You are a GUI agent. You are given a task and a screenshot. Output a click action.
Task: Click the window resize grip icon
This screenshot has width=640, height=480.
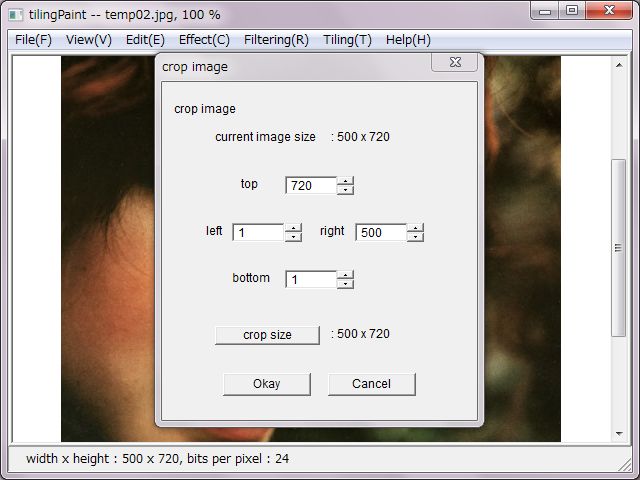click(x=624, y=464)
